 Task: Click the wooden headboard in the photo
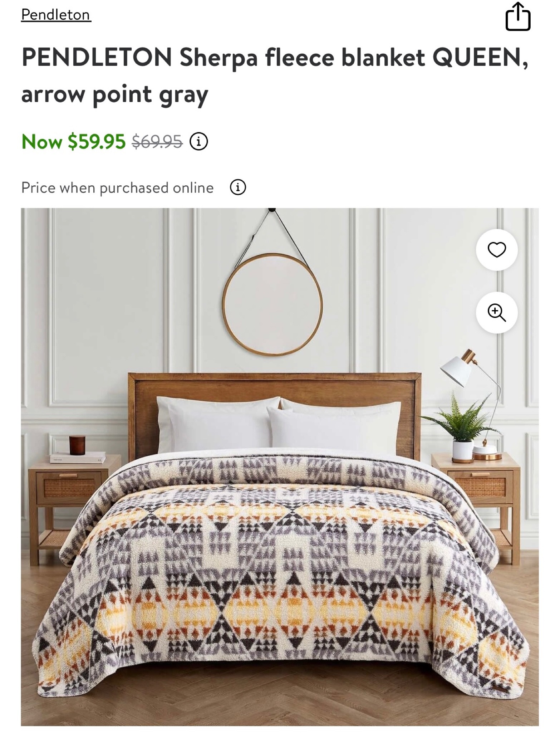(x=275, y=415)
